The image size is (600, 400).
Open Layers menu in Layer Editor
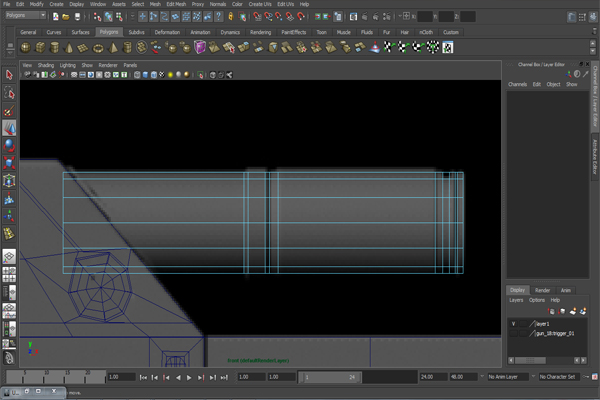click(516, 300)
